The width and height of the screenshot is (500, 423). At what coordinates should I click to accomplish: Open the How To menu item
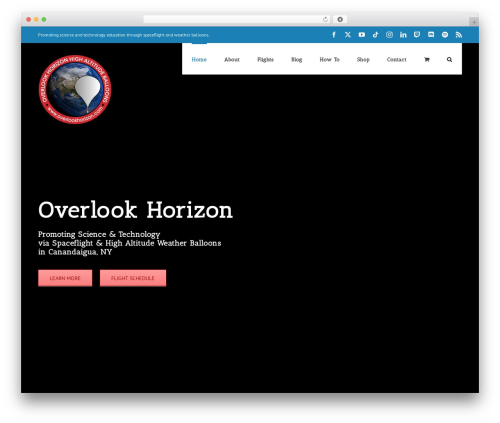coord(329,59)
